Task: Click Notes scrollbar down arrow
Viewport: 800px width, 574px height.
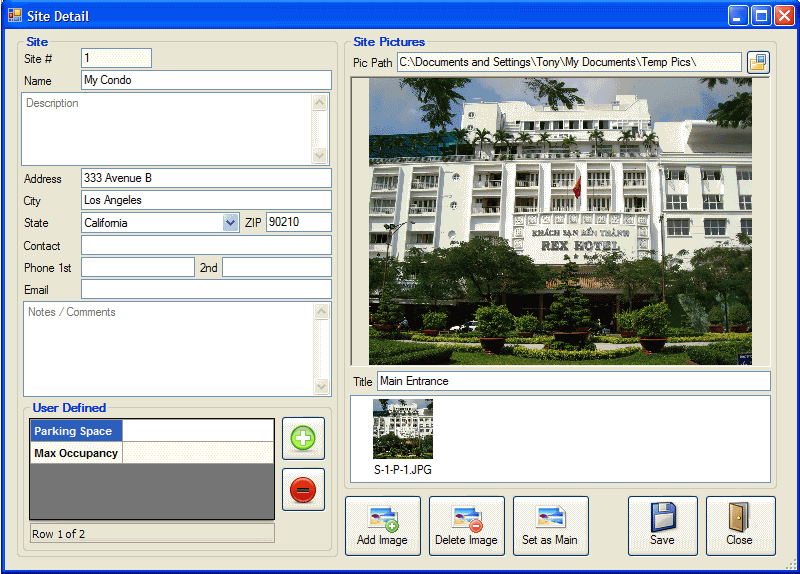Action: point(321,386)
